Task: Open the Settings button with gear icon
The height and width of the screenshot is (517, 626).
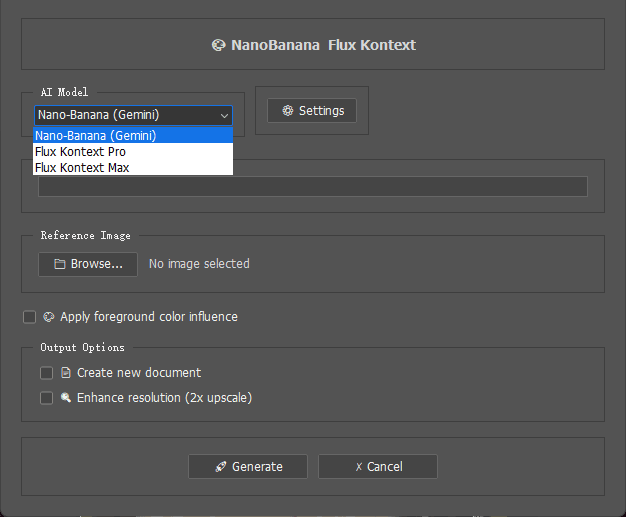Action: [312, 111]
